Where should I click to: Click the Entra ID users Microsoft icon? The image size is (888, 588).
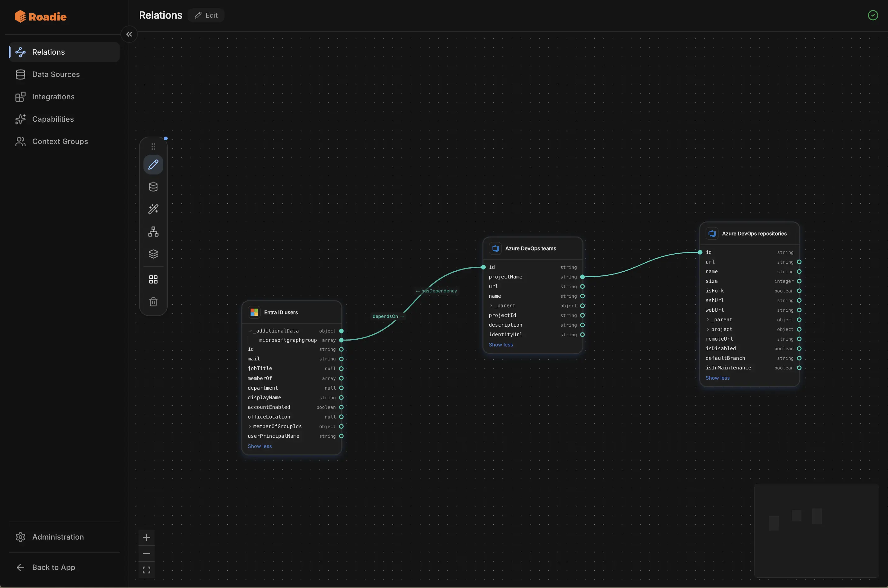254,312
